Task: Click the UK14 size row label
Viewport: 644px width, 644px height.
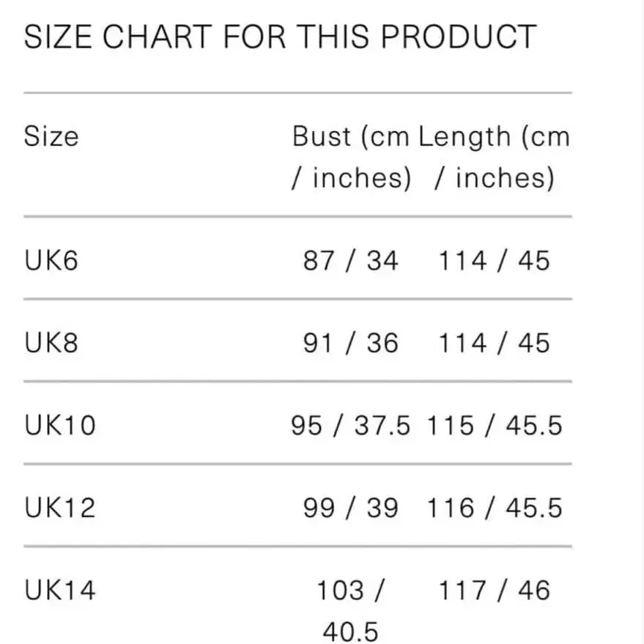Action: 60,591
